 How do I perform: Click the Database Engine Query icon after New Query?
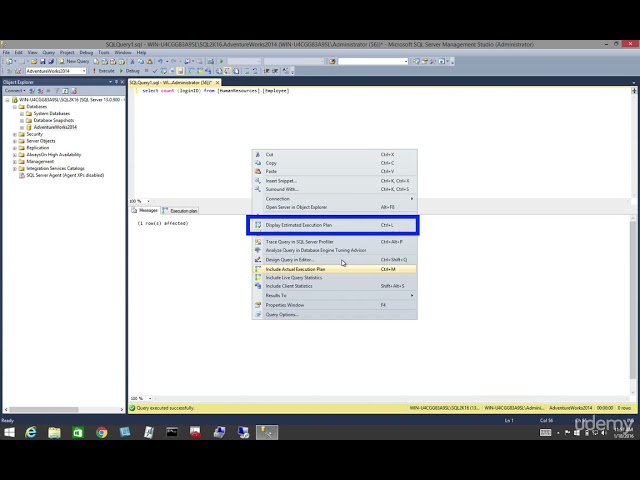[96, 61]
